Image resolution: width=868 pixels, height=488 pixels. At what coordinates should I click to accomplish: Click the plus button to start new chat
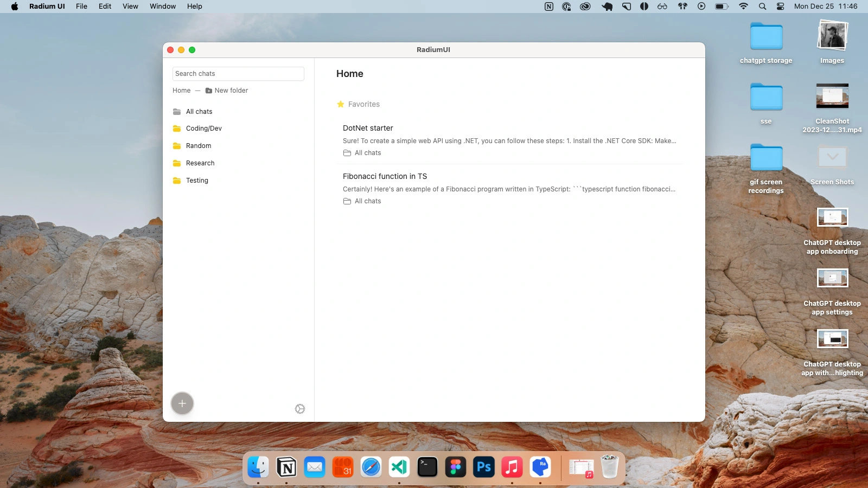click(x=182, y=403)
